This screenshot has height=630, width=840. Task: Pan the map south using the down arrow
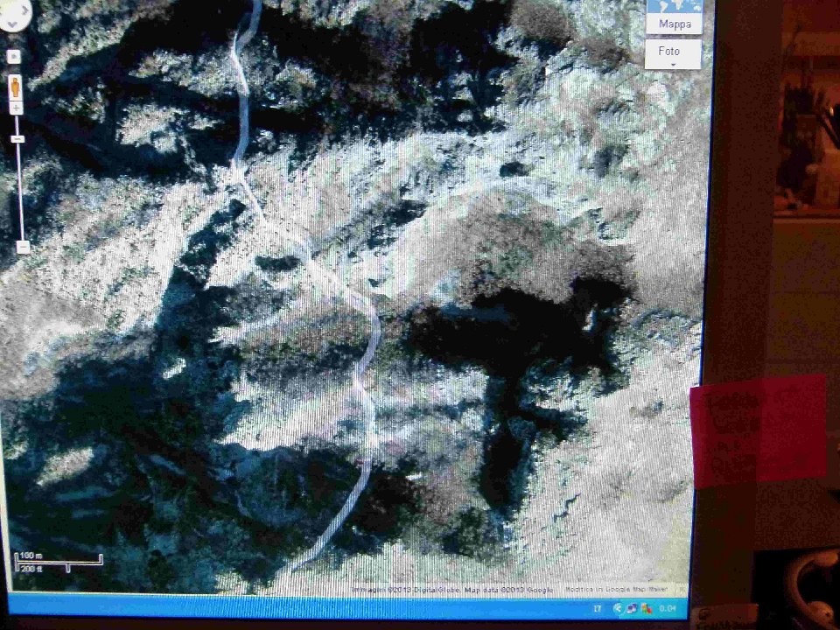[12, 24]
